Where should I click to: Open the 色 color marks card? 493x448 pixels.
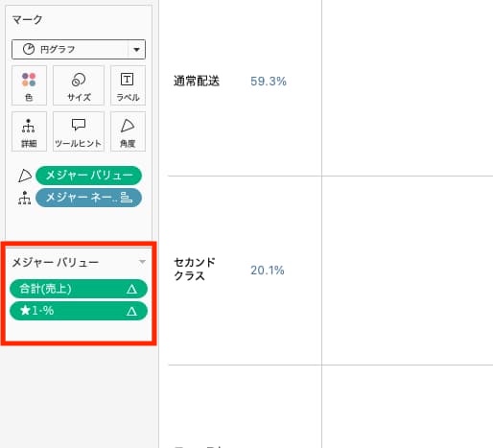click(29, 85)
